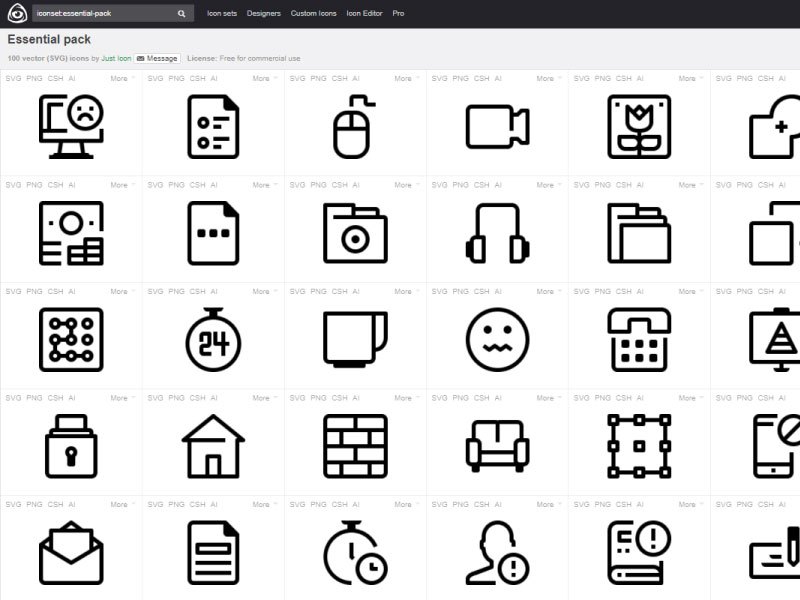Open the Icon sets menu
800x600 pixels.
pyautogui.click(x=220, y=14)
